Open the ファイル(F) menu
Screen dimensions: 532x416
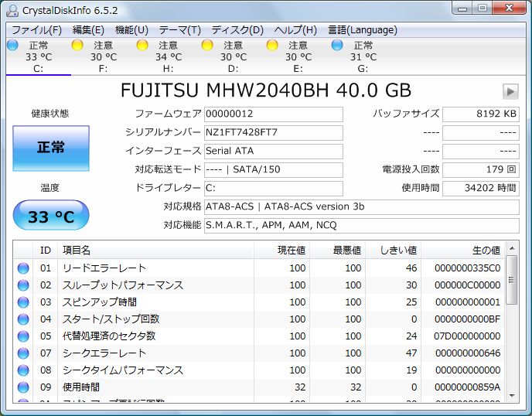click(36, 30)
